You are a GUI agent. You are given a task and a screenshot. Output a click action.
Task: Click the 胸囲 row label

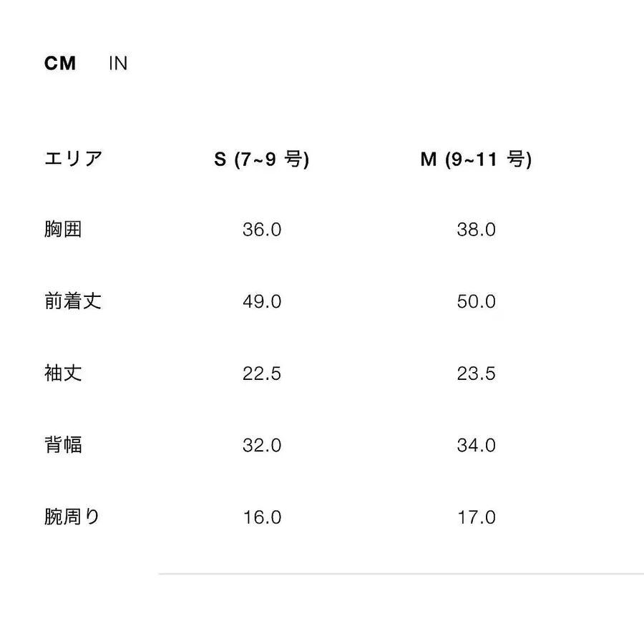63,230
